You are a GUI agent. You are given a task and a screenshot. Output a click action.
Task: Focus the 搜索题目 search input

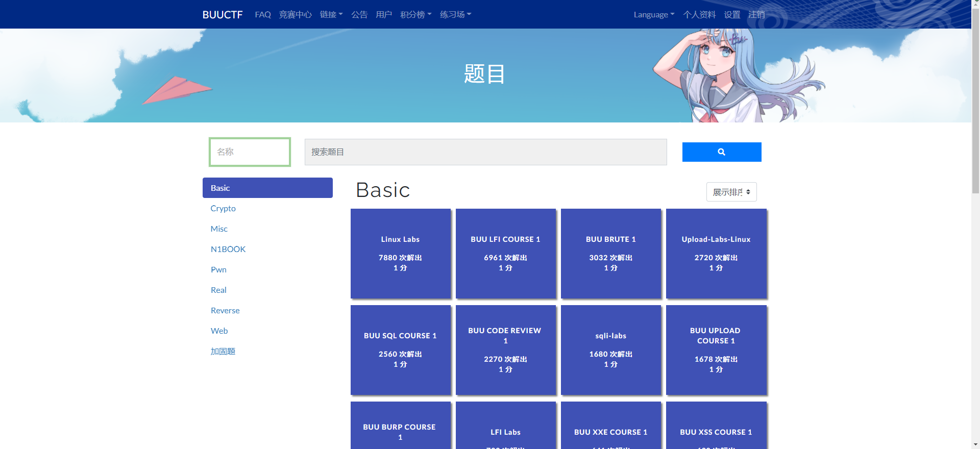pyautogui.click(x=486, y=152)
